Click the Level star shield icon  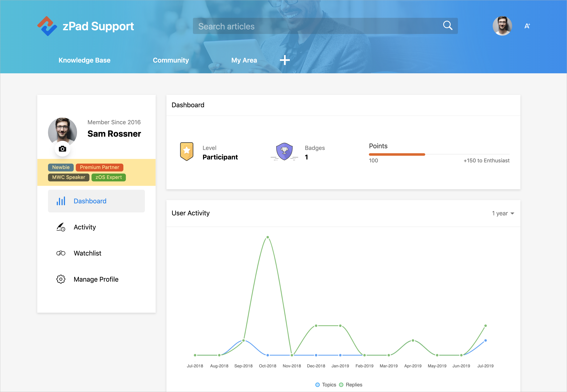tap(187, 151)
